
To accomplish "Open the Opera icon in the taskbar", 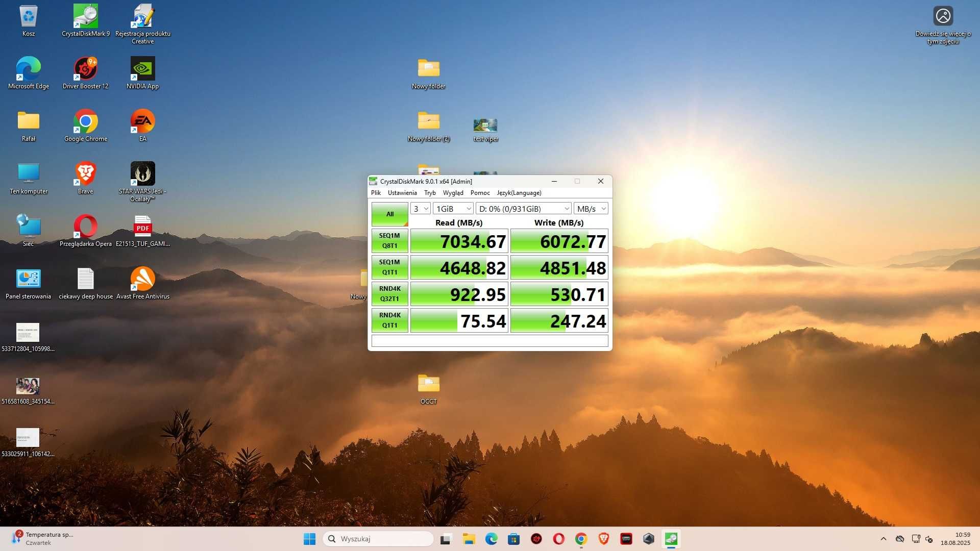I will (558, 539).
